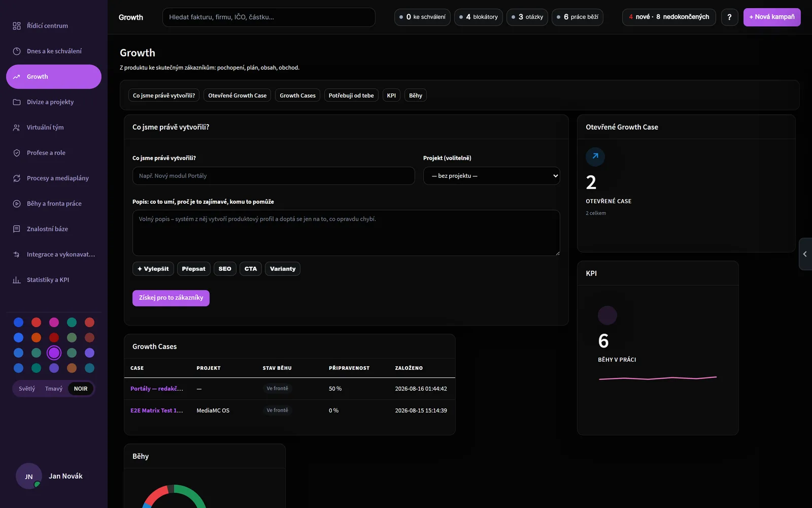Viewport: 812px width, 508px height.
Task: Click the search field Hledat fakturu, firmu
Action: pos(269,17)
